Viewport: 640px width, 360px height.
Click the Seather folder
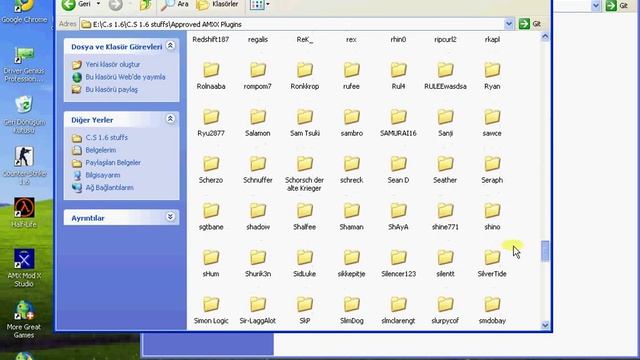445,169
